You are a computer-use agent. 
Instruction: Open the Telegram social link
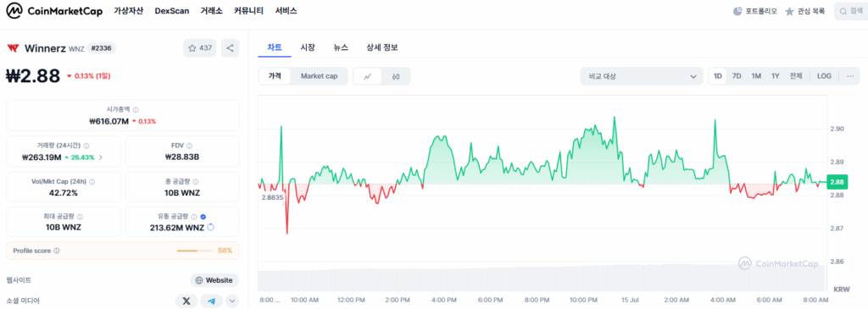211,301
